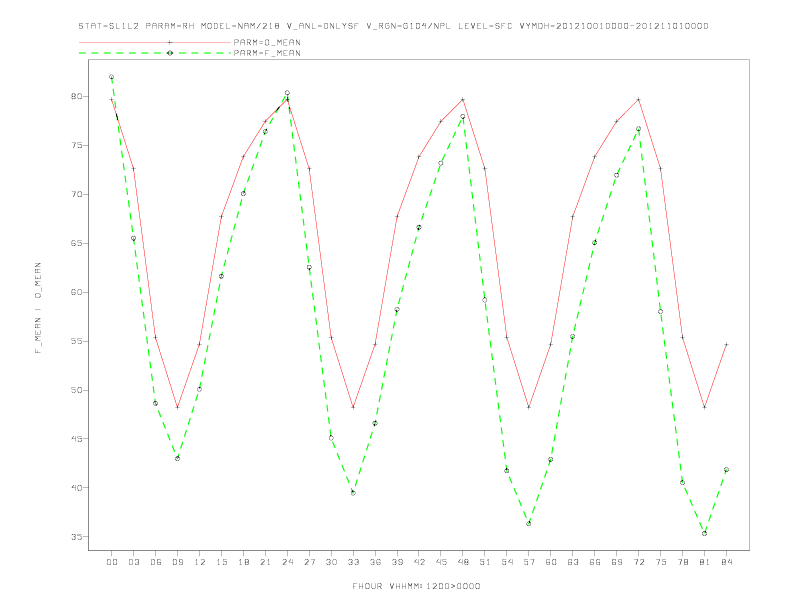Click the x-axis tick label 09
Viewport: 792px width, 612px height.
[x=177, y=562]
